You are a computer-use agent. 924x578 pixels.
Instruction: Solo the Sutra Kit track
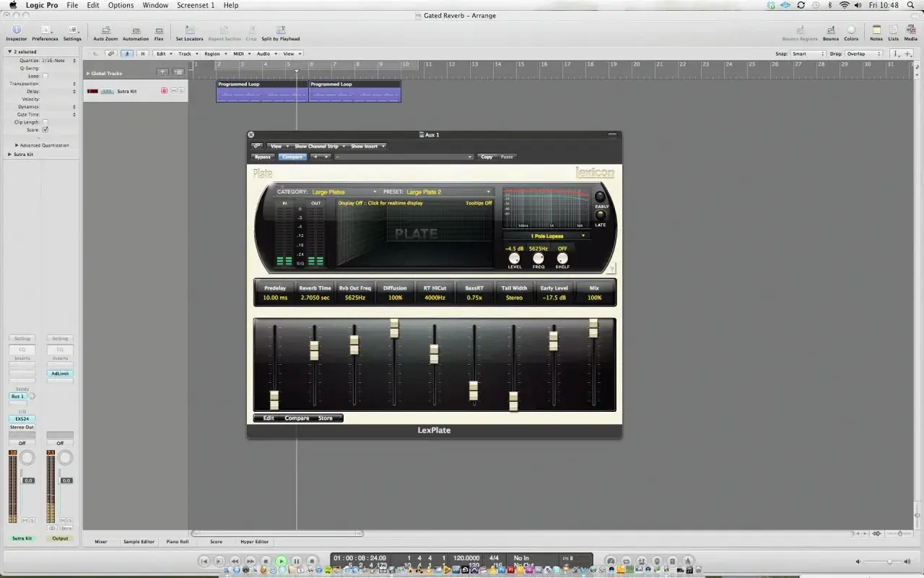click(x=181, y=91)
